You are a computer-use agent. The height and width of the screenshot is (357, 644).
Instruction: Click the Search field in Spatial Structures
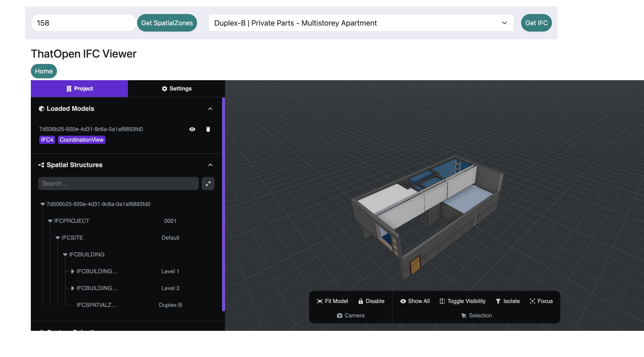pos(118,184)
